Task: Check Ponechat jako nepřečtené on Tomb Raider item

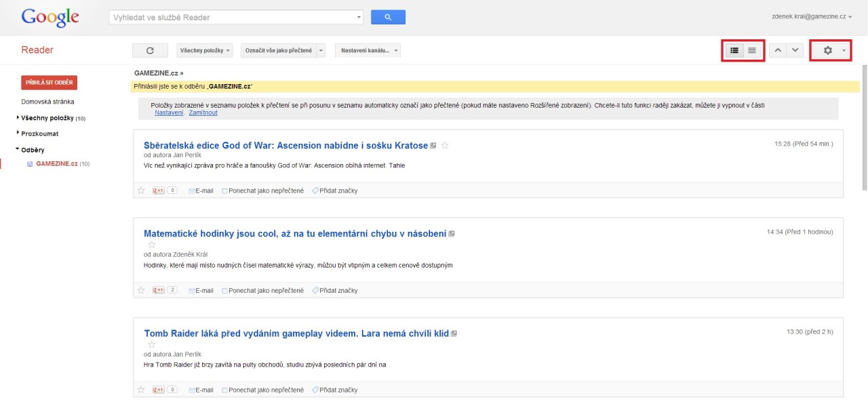Action: point(225,390)
